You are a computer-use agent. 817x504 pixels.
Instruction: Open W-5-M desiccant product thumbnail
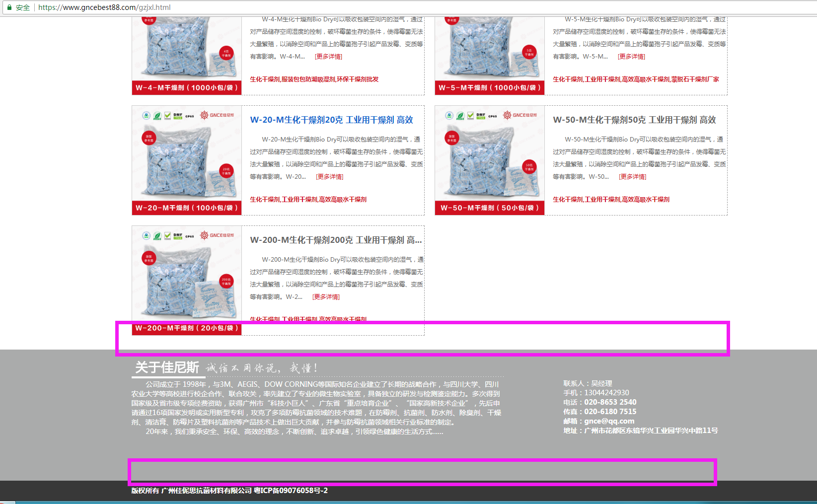point(490,56)
